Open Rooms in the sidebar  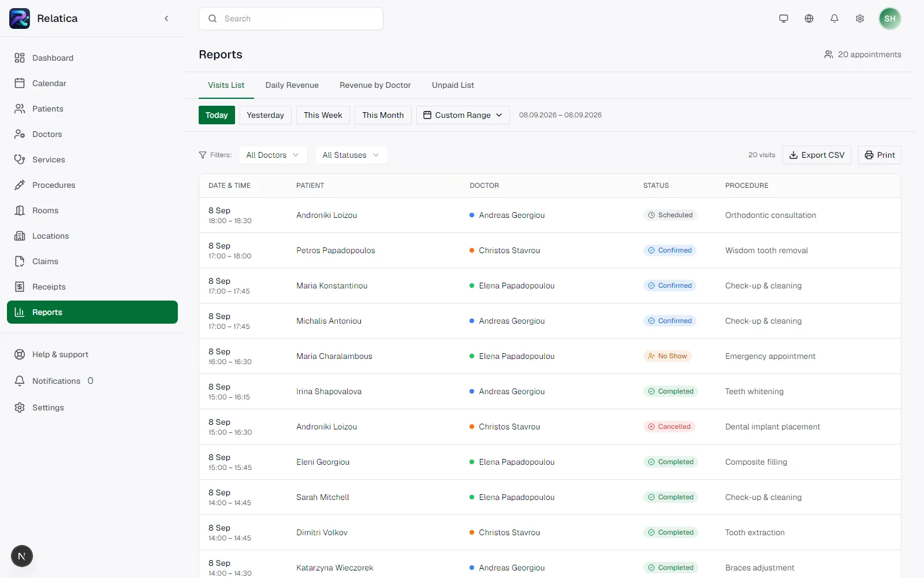pyautogui.click(x=92, y=210)
